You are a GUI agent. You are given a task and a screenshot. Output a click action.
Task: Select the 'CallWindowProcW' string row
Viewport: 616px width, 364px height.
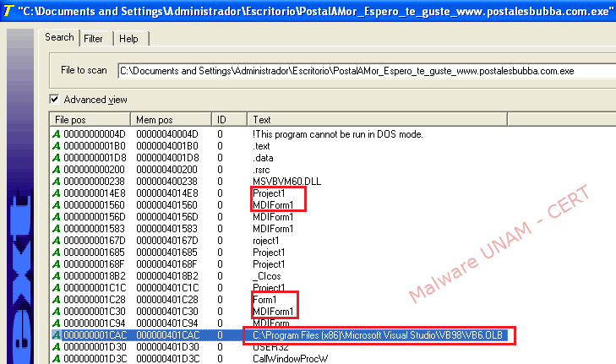point(291,358)
